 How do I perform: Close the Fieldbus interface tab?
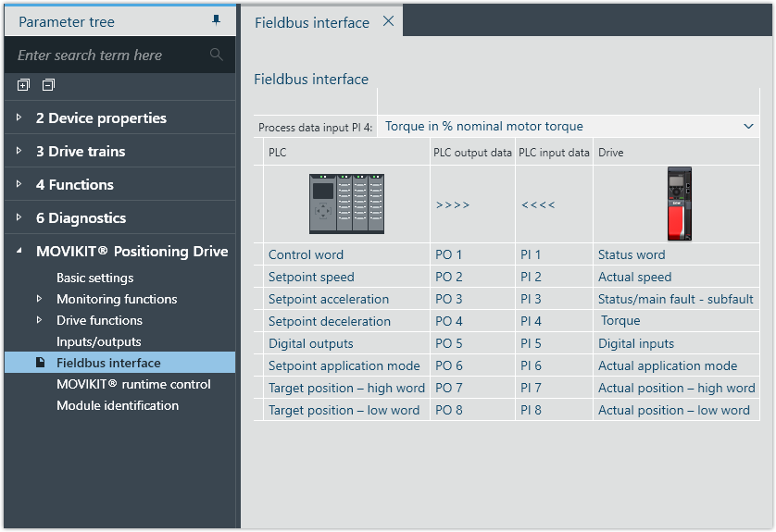pos(388,21)
